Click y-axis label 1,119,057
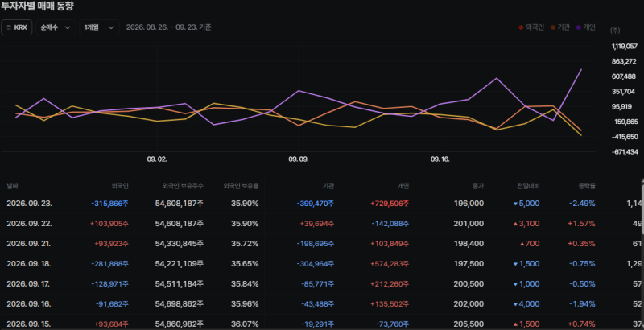The height and width of the screenshot is (330, 644). 625,47
